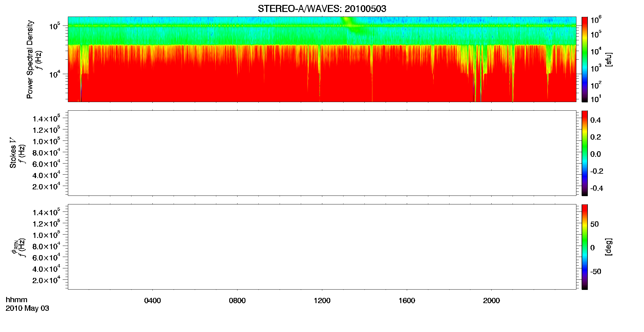This screenshot has height=332, width=644.
Task: Click the 1200 time tick label
Action: click(322, 301)
